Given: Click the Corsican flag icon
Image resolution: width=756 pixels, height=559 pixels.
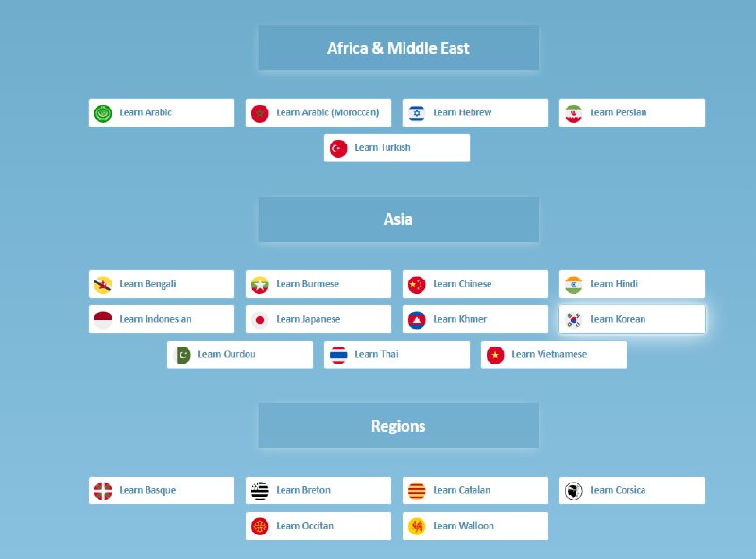Looking at the screenshot, I should pos(574,491).
